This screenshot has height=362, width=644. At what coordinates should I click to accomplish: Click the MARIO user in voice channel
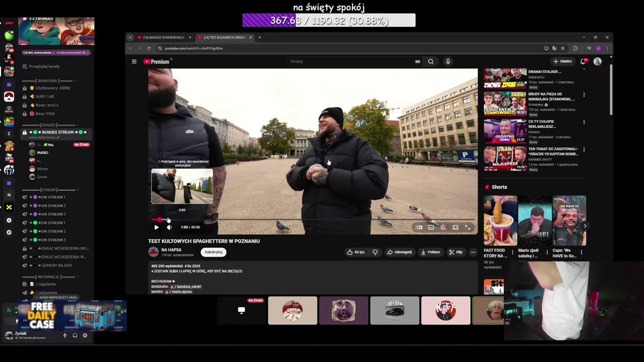pyautogui.click(x=42, y=153)
